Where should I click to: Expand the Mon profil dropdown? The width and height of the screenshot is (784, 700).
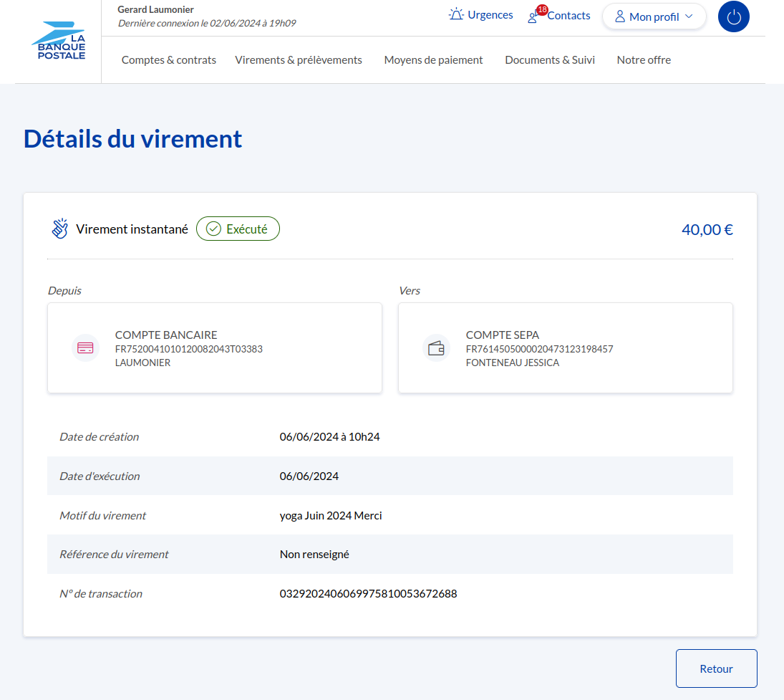pos(654,16)
